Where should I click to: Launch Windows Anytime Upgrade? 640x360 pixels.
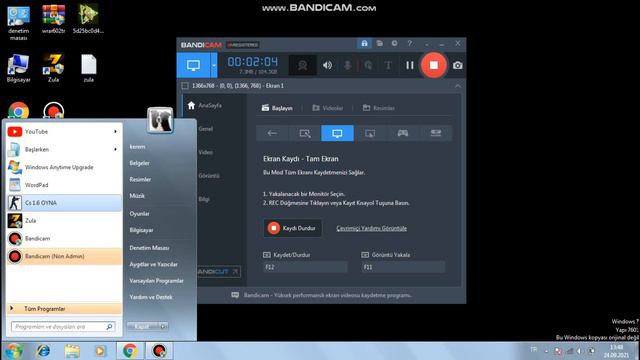(64, 167)
